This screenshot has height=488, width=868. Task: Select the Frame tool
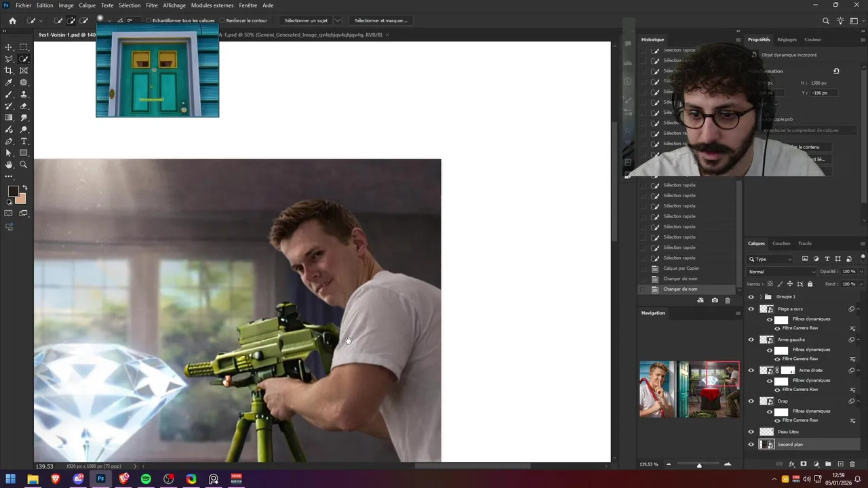coord(24,70)
